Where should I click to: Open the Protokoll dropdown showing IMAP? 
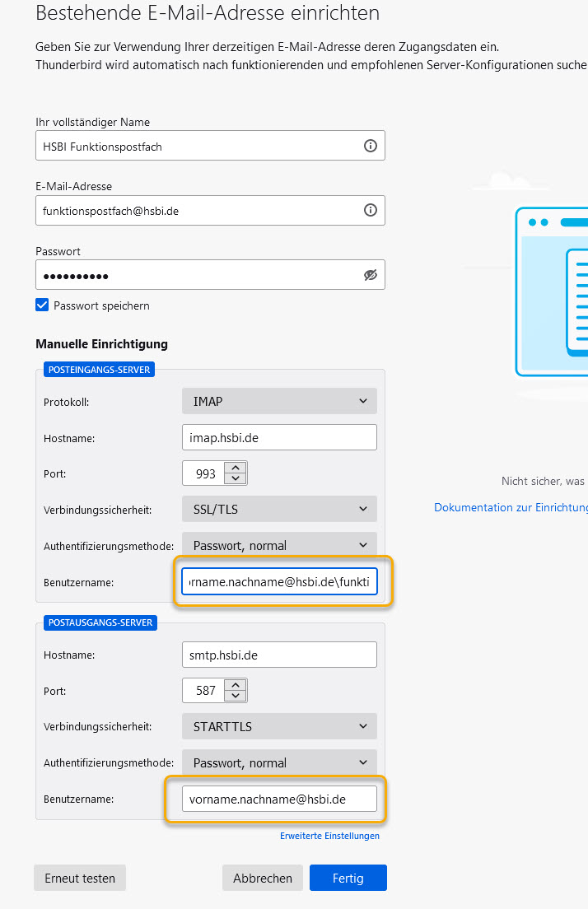[278, 401]
